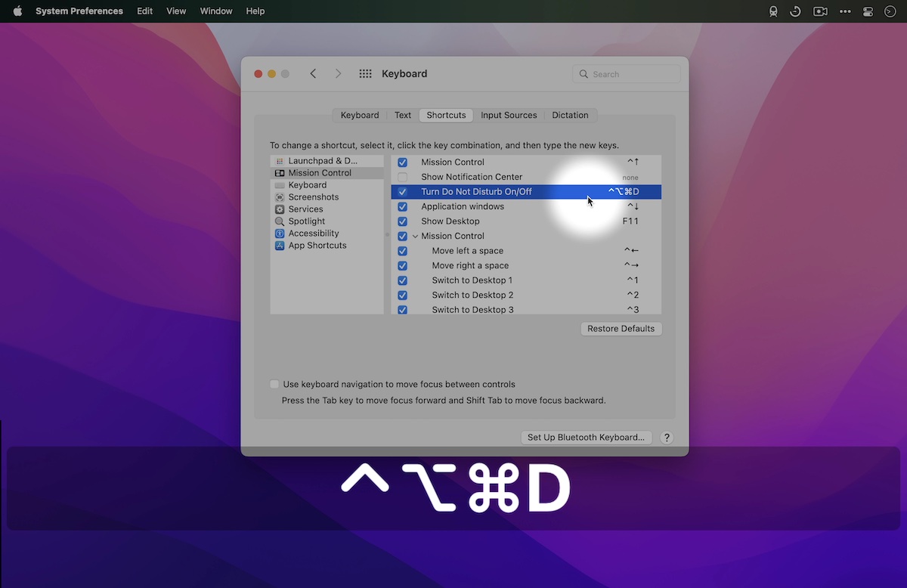This screenshot has height=588, width=907.
Task: Uncheck Application windows shortcut
Action: (x=402, y=206)
